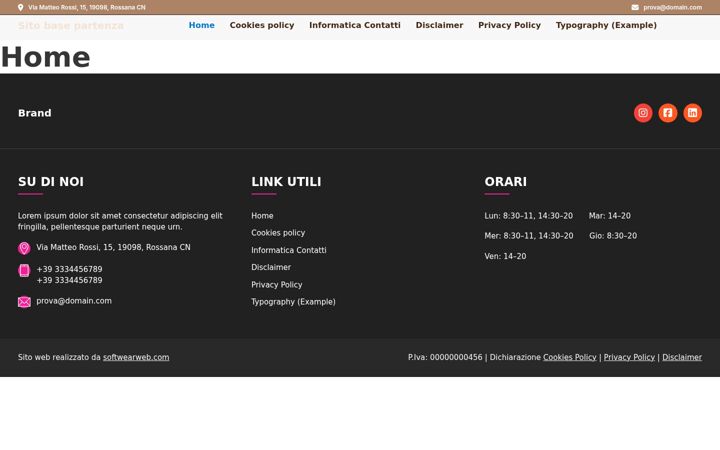The height and width of the screenshot is (450, 720).
Task: Click the large Home page heading
Action: [45, 57]
